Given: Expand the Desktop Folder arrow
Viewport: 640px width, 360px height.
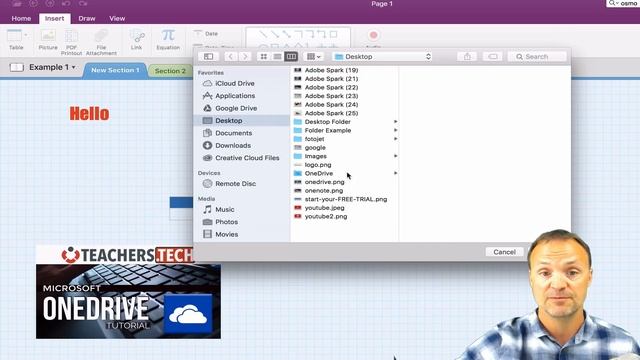Looking at the screenshot, I should (395, 122).
